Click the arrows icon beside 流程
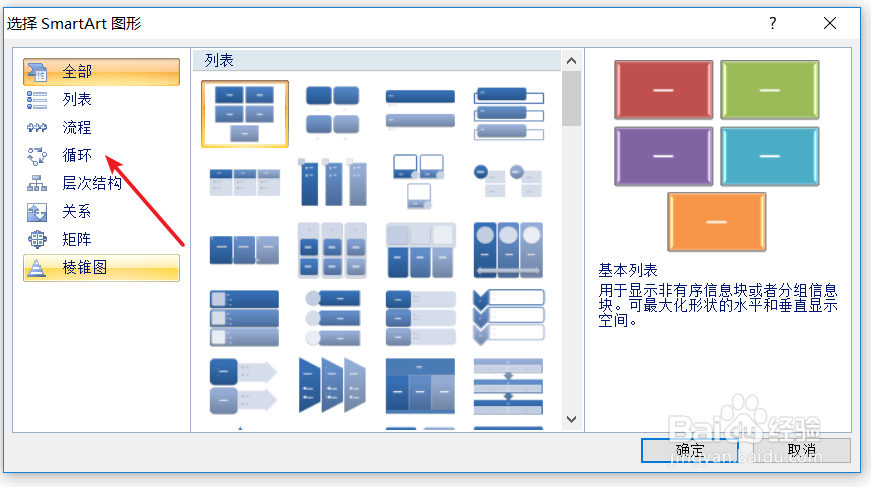 click(37, 128)
